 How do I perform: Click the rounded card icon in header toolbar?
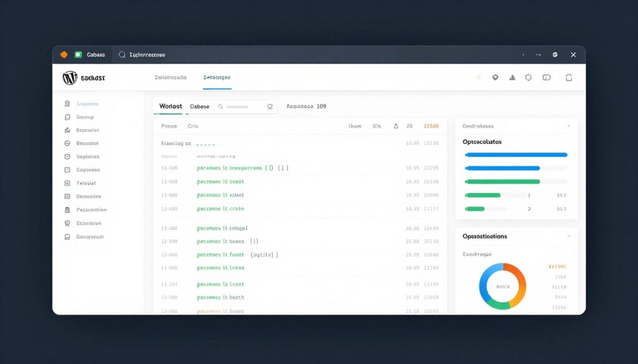(x=546, y=77)
